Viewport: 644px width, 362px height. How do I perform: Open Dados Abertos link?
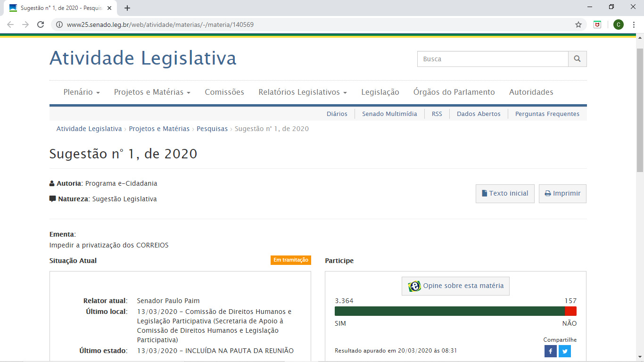479,114
